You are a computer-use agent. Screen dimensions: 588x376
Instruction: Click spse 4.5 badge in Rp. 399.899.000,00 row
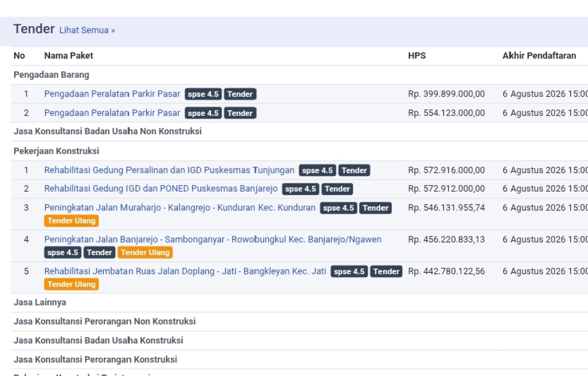(203, 94)
